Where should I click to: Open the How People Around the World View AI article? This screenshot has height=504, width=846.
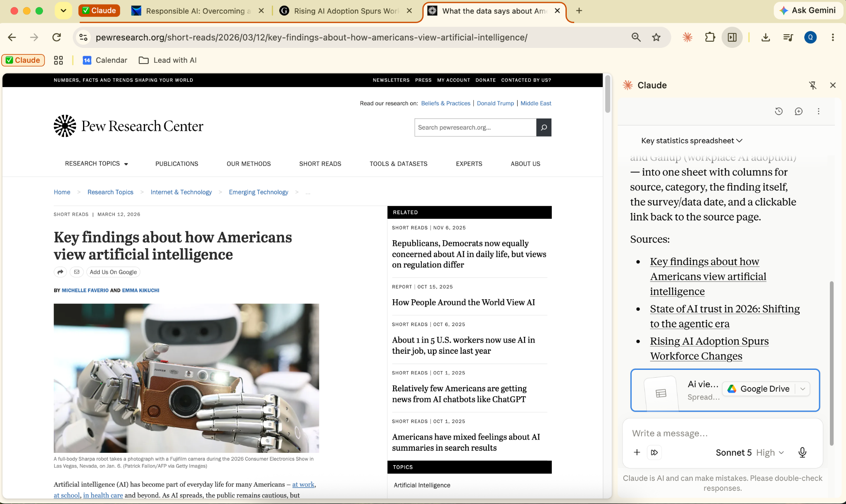[463, 302]
